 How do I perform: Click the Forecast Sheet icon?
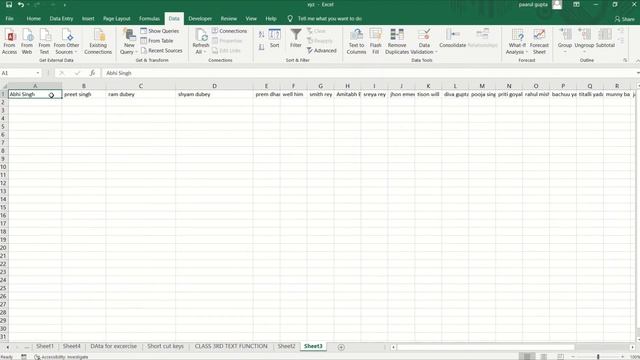point(539,41)
